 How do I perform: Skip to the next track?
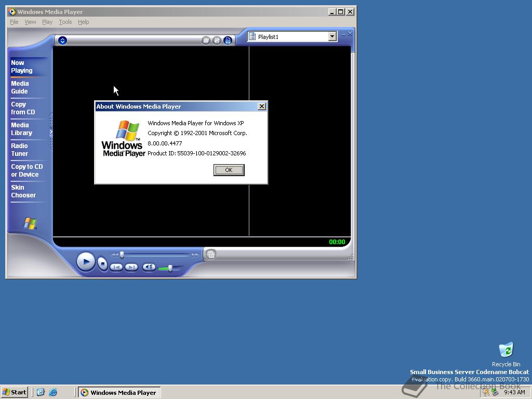pyautogui.click(x=131, y=268)
